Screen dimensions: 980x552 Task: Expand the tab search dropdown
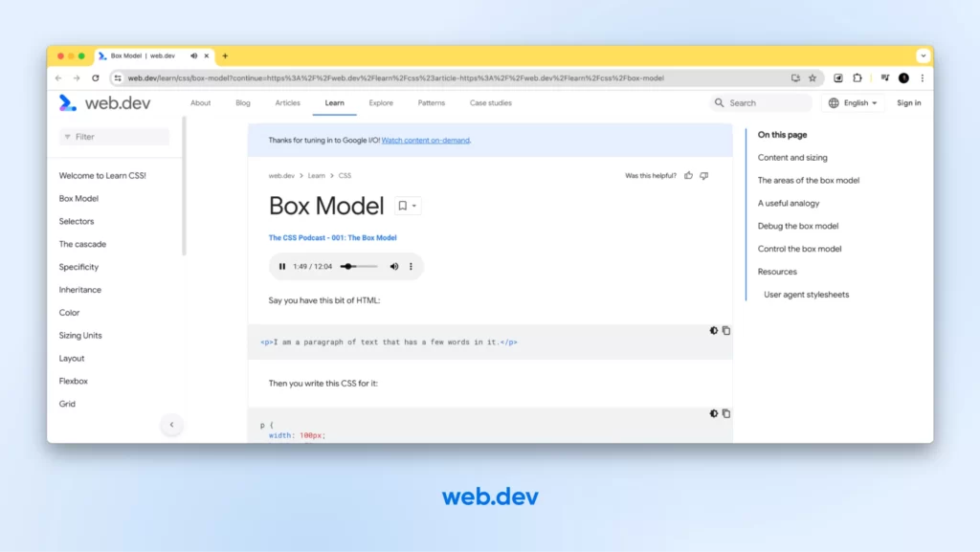[924, 55]
